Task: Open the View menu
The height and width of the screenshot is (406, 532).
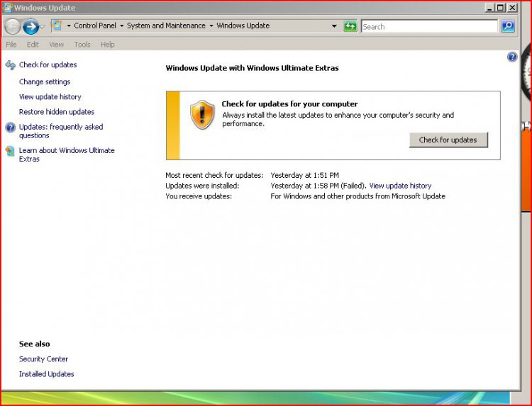Action: (x=56, y=45)
